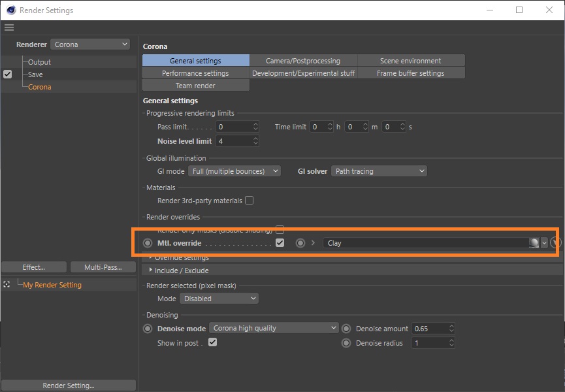Screen dimensions: 565x392
Task: Click the keyframe dot beside Denoise amount
Action: point(346,329)
